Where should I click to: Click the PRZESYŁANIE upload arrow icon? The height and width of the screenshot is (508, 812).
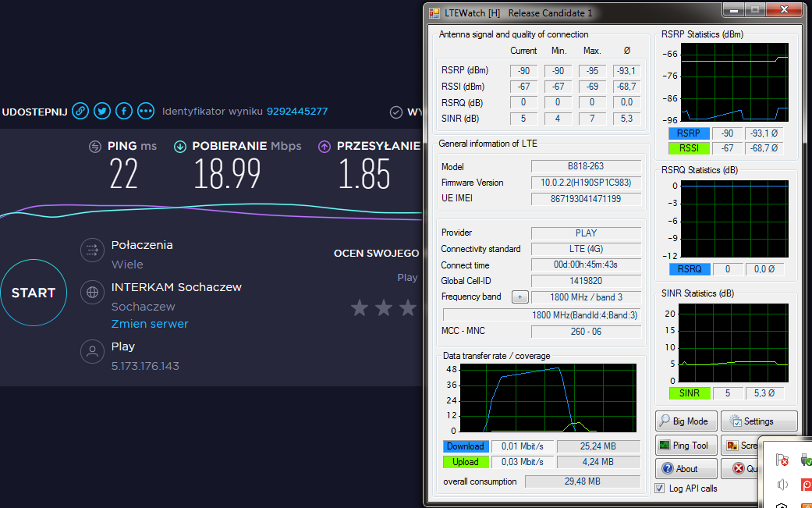point(324,147)
